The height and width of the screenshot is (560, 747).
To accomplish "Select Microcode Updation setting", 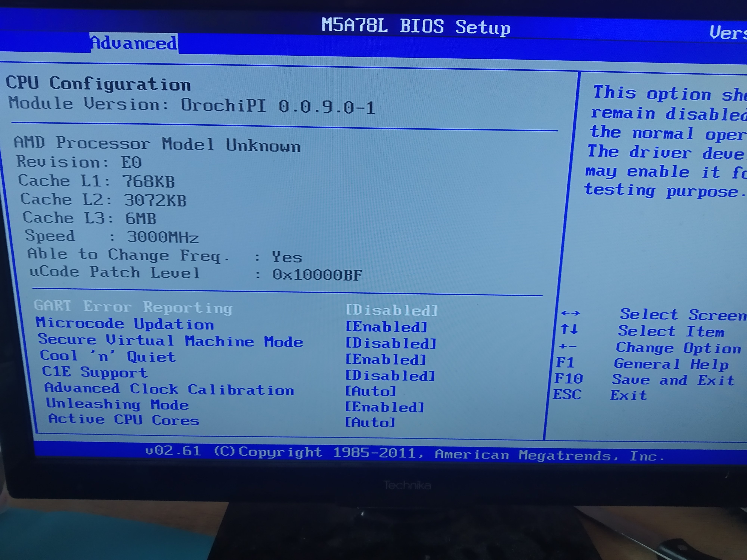I will tap(125, 324).
